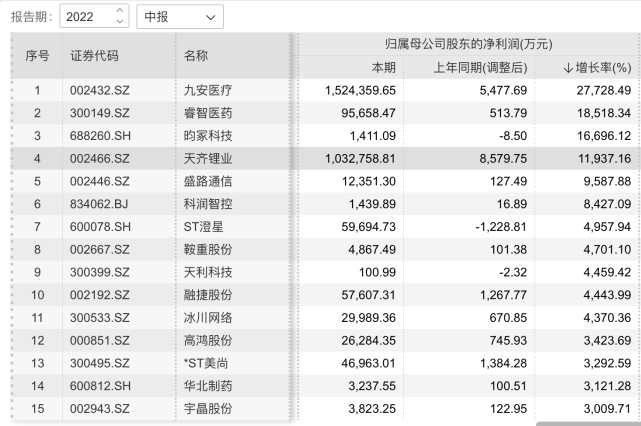The height and width of the screenshot is (426, 641).
Task: Click the report year up stepper arrow
Action: [120, 12]
